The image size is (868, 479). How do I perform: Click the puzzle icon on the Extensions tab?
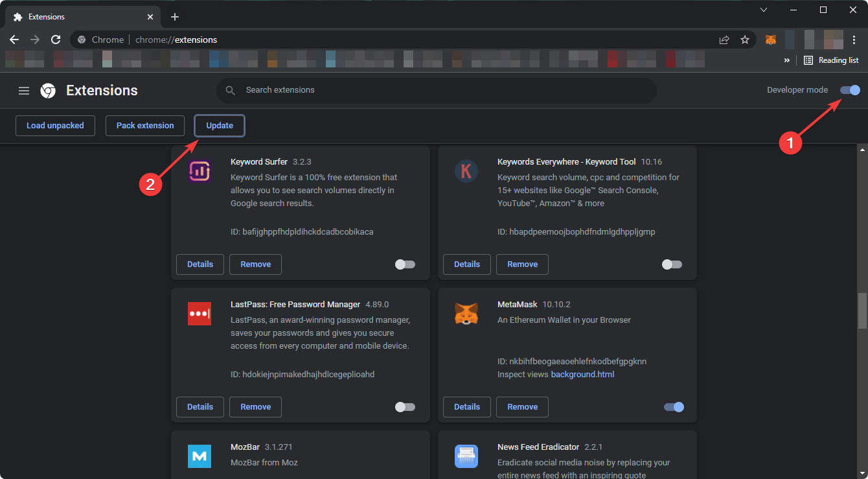click(18, 17)
